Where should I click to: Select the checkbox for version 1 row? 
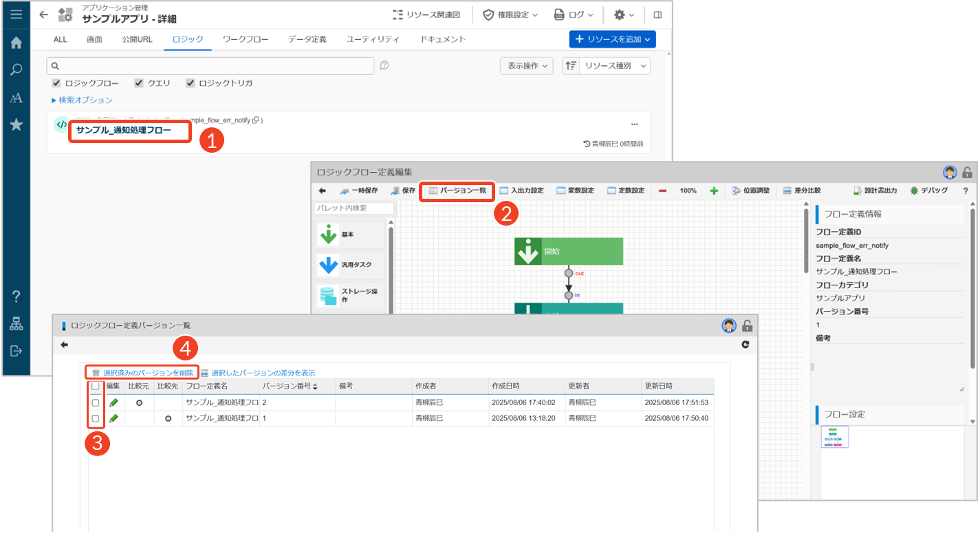(96, 418)
